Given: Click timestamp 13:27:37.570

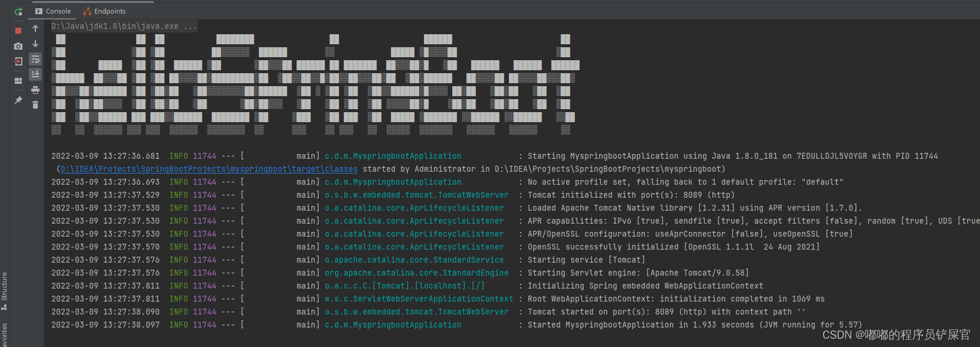Looking at the screenshot, I should point(131,247).
